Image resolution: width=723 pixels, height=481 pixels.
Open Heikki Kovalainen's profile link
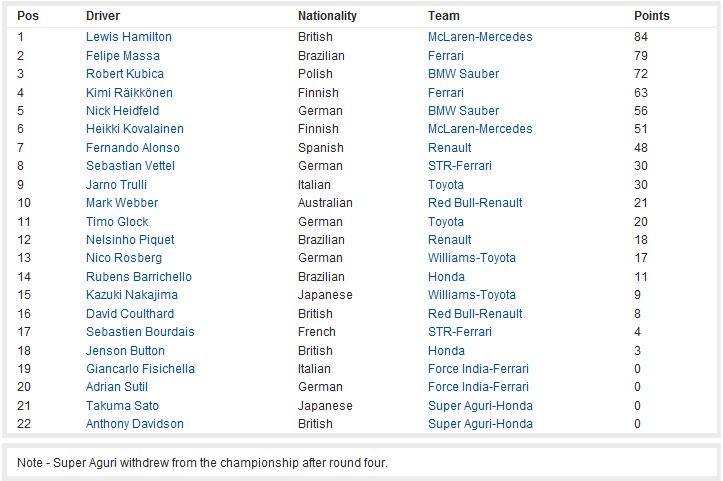click(x=135, y=129)
